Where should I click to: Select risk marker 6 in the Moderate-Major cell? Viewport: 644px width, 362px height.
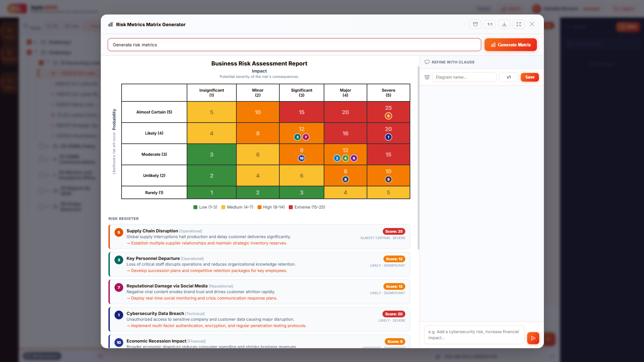pyautogui.click(x=354, y=159)
